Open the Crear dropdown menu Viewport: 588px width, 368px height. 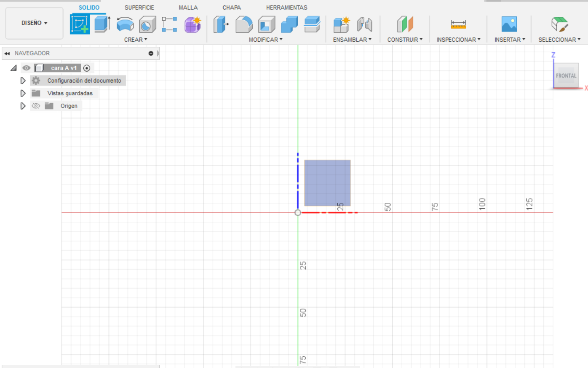136,40
